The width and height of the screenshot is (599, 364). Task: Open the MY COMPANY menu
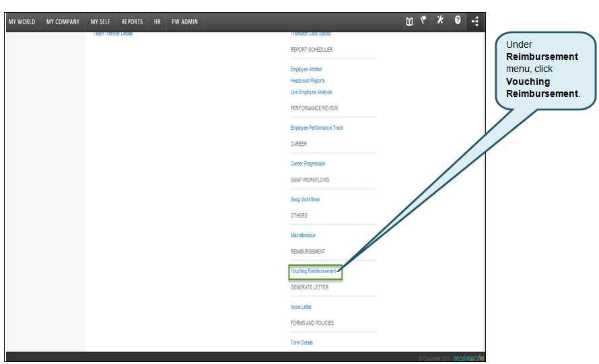[x=63, y=22]
